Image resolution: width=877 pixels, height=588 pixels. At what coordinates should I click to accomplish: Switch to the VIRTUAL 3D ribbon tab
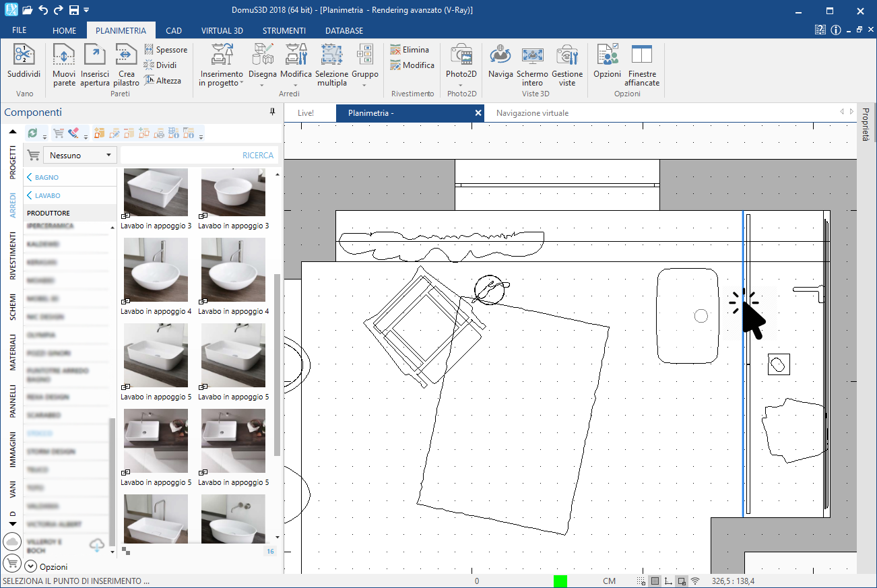click(x=222, y=30)
